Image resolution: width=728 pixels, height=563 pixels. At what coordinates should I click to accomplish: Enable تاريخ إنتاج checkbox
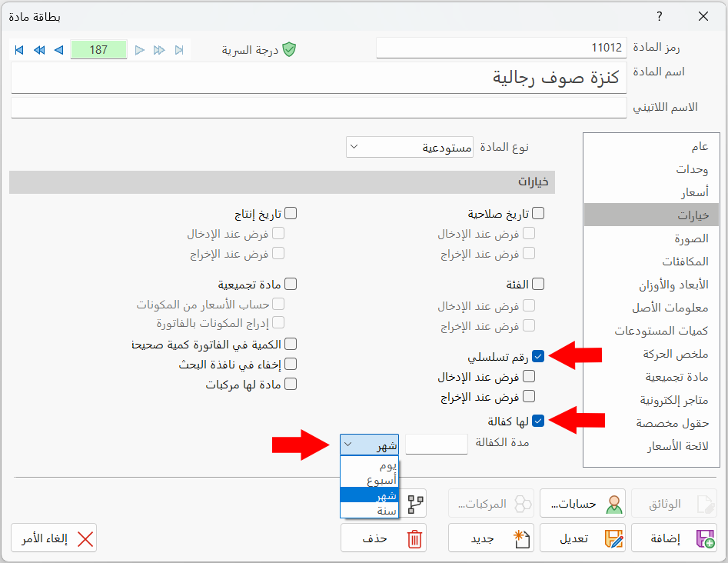290,213
